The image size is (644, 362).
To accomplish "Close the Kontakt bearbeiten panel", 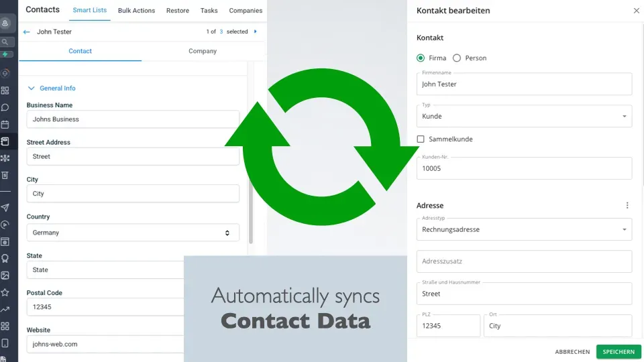I will click(636, 11).
